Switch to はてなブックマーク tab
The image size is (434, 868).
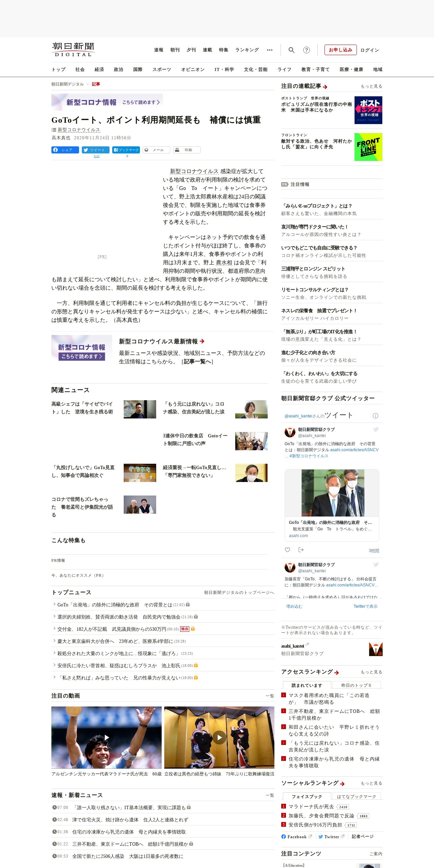point(357,796)
